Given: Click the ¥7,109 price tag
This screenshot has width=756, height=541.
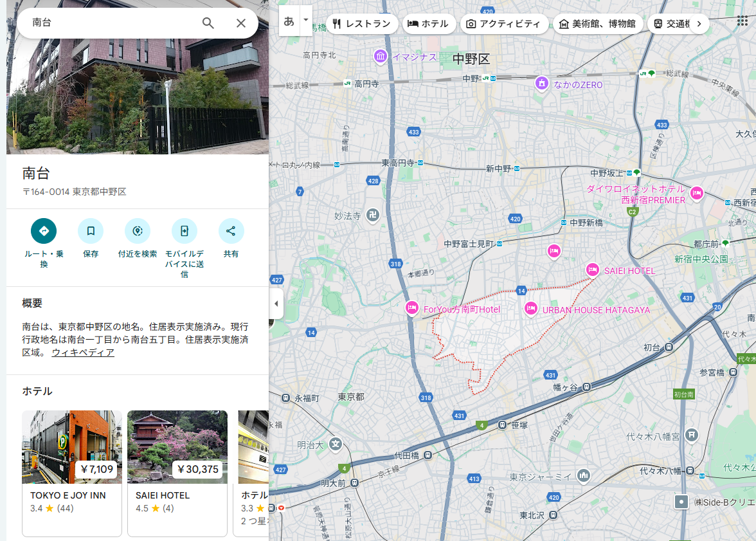Looking at the screenshot, I should (x=96, y=469).
